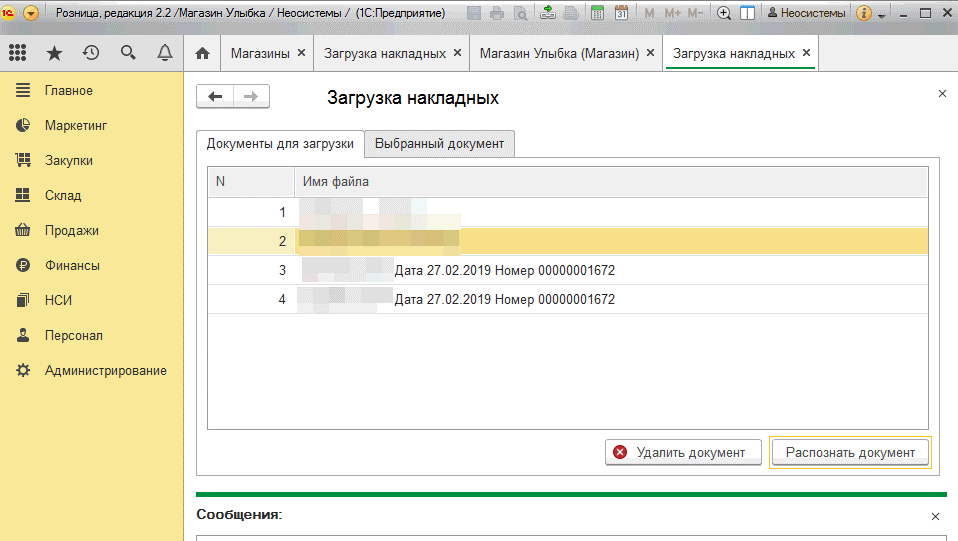Open history clock icon
Viewport: 958px width, 541px height.
pyautogui.click(x=91, y=53)
